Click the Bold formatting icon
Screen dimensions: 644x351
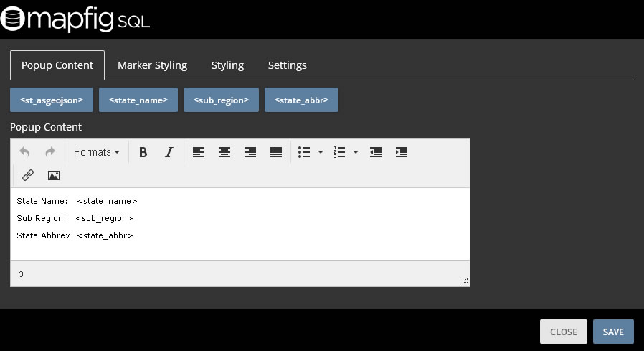143,152
